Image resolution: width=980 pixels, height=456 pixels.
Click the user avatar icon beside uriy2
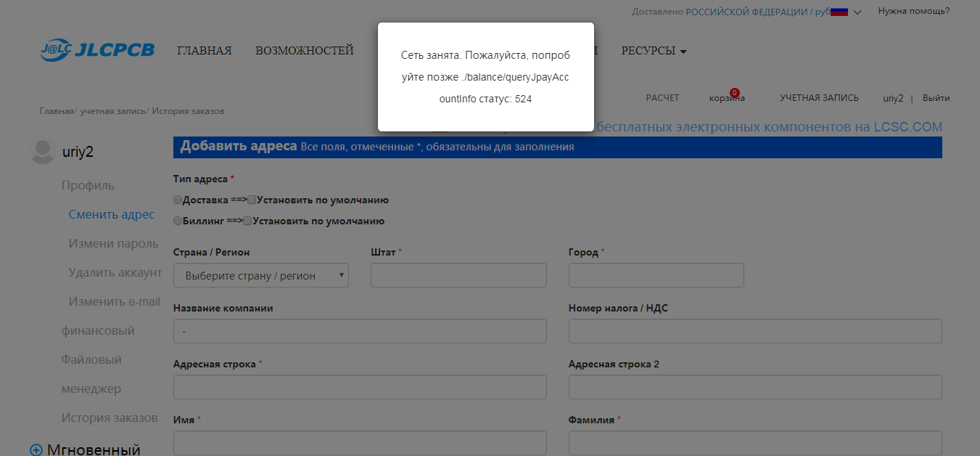pyautogui.click(x=43, y=151)
